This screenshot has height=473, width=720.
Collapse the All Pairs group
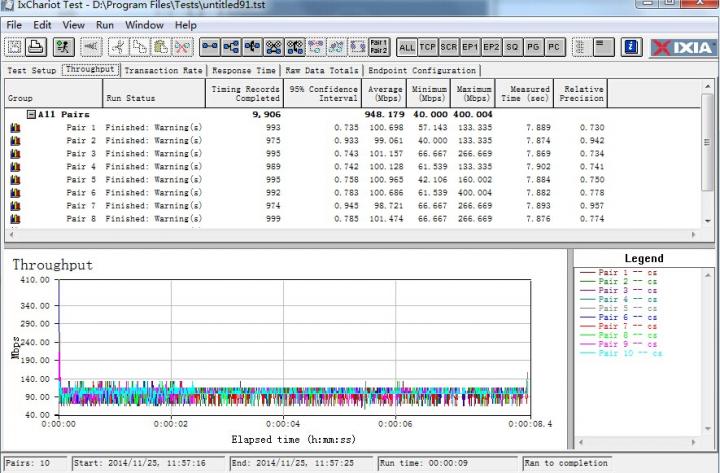click(x=31, y=114)
